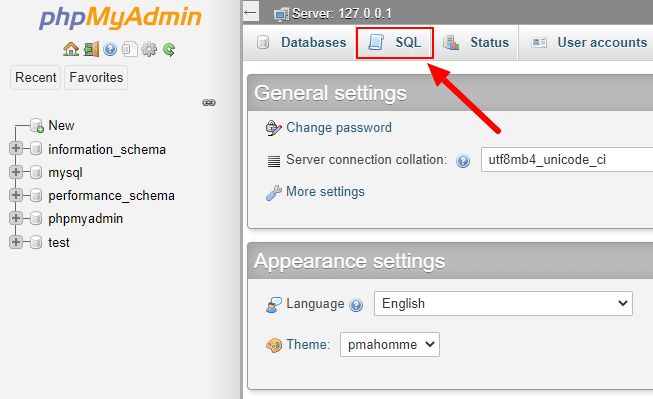Click the More settings wrench icon
The image size is (653, 399).
(x=274, y=192)
